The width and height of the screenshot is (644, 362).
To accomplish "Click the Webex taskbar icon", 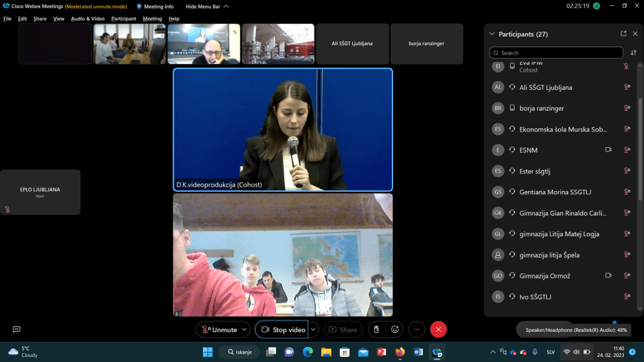I will click(436, 352).
